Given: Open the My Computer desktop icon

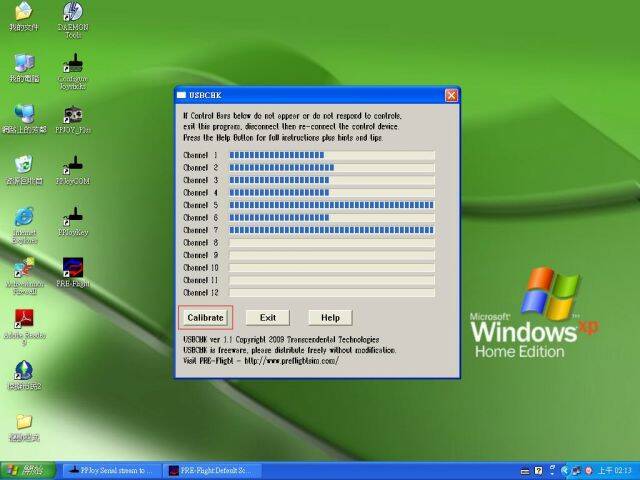Looking at the screenshot, I should click(24, 68).
